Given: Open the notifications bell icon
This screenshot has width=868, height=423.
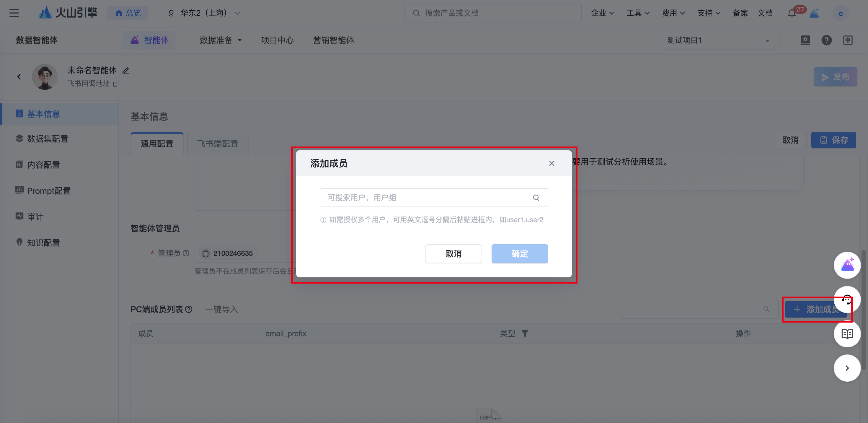Looking at the screenshot, I should (x=792, y=13).
